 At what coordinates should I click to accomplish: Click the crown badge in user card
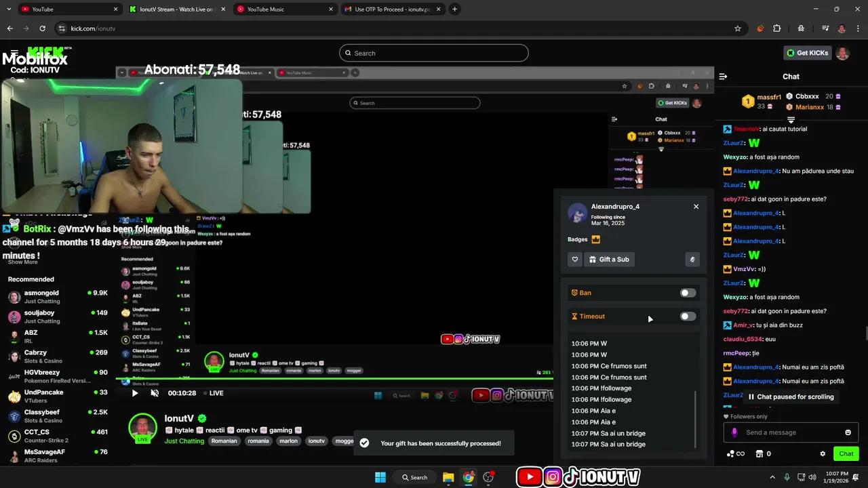(x=596, y=239)
